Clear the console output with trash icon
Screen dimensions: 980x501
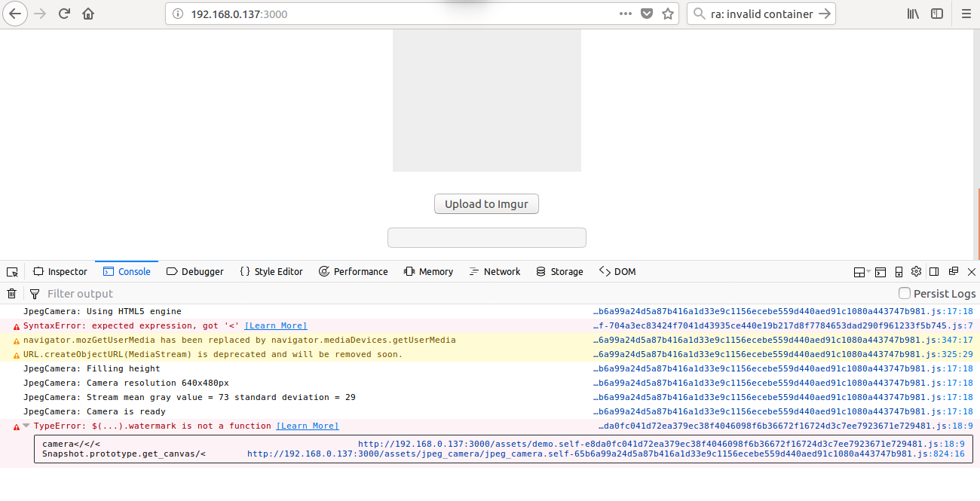(11, 293)
